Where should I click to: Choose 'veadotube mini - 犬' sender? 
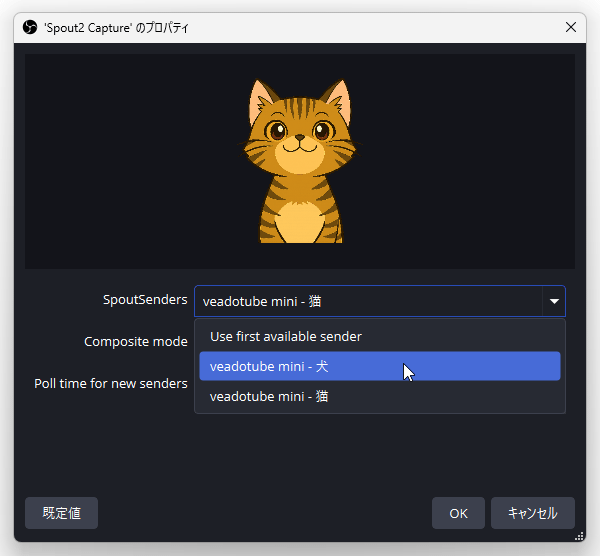[x=380, y=366]
